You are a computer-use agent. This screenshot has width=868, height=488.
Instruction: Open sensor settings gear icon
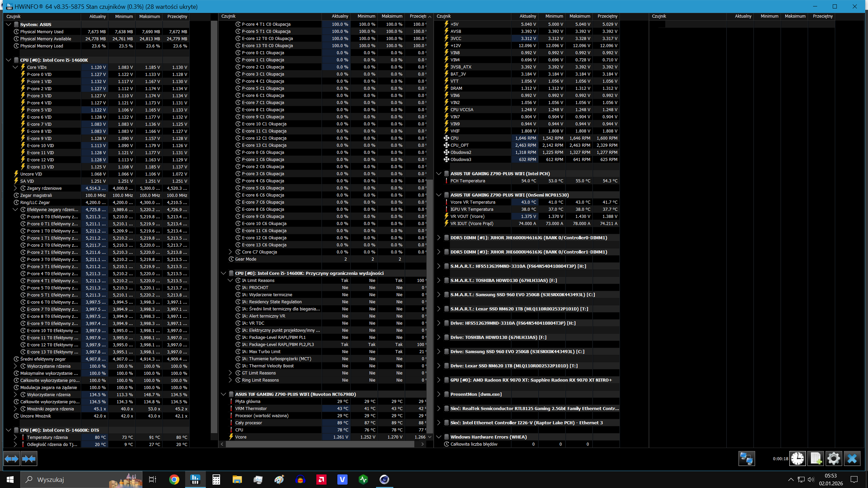point(833,459)
